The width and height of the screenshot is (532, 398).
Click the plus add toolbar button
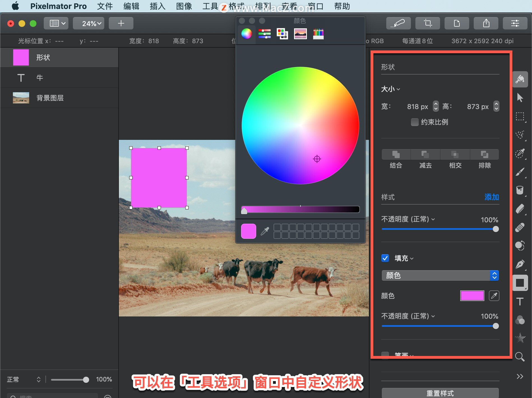tap(121, 23)
